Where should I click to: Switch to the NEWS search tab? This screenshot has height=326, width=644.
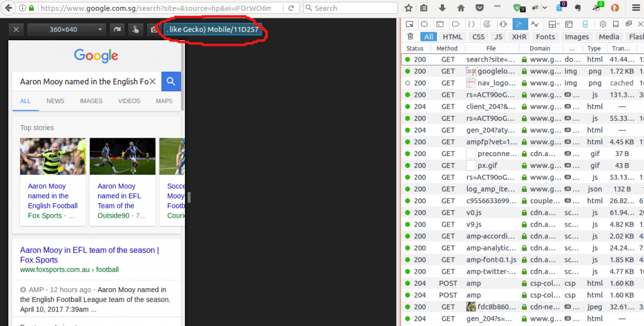pos(55,101)
